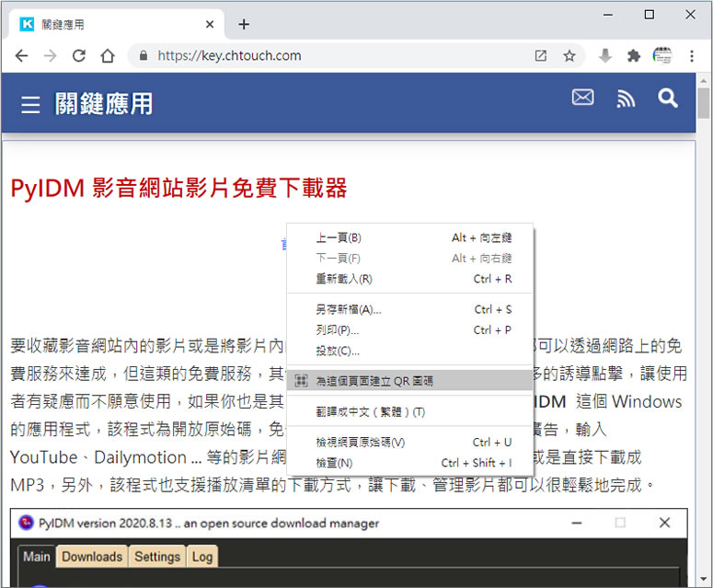Click the Settings tab in PyIDM screenshot

click(x=157, y=557)
